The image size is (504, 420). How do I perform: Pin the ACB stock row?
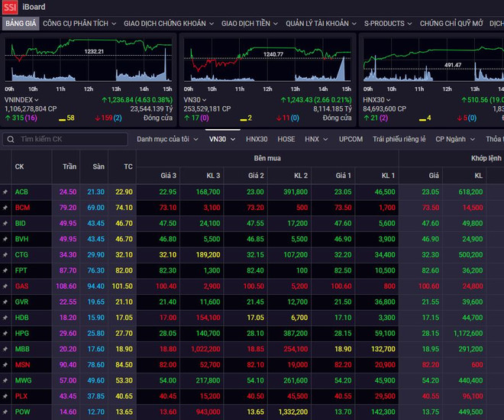(5, 192)
